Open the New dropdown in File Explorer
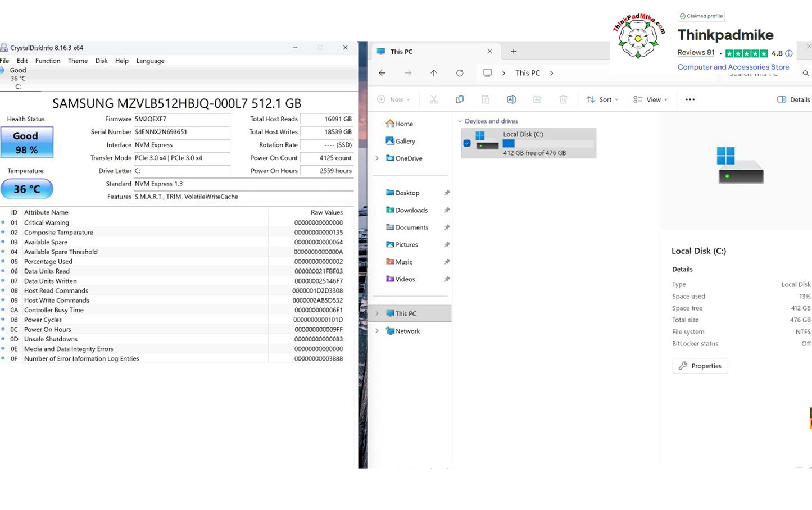 click(393, 99)
